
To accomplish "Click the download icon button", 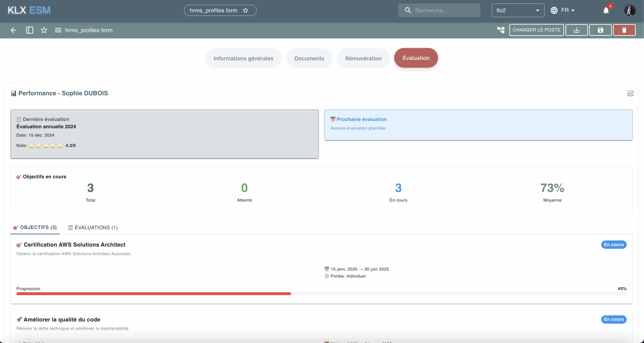I will (576, 30).
